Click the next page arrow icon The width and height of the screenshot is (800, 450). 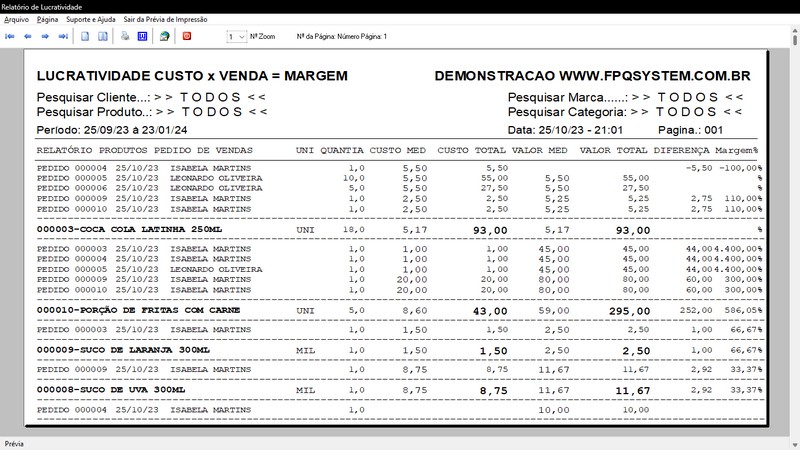pos(45,36)
